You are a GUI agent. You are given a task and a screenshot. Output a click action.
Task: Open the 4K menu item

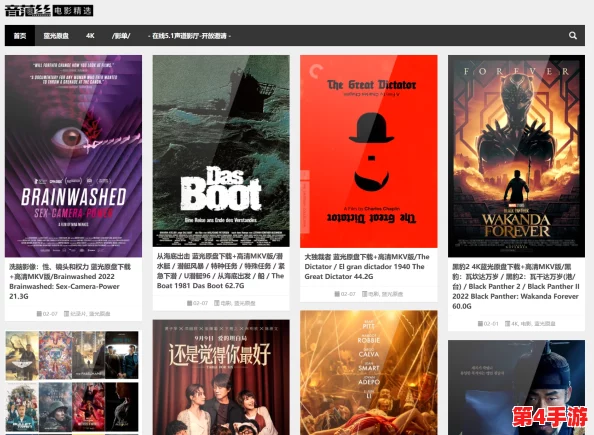[x=90, y=36]
